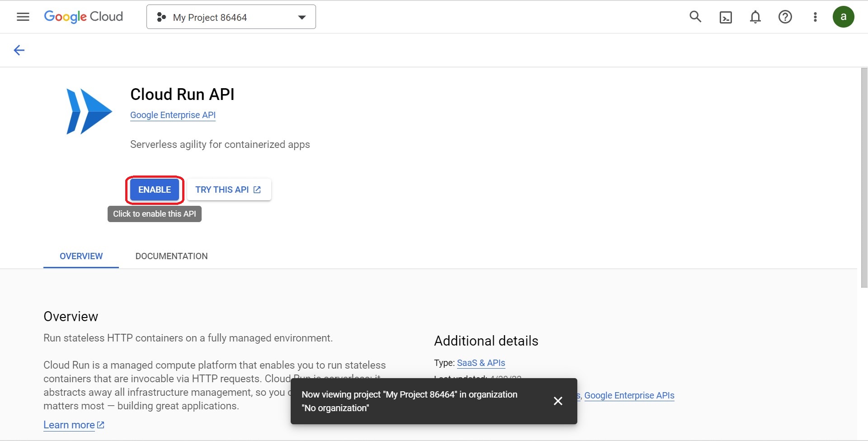This screenshot has height=441, width=868.
Task: Click the Cloud Run API product logo
Action: pyautogui.click(x=89, y=111)
